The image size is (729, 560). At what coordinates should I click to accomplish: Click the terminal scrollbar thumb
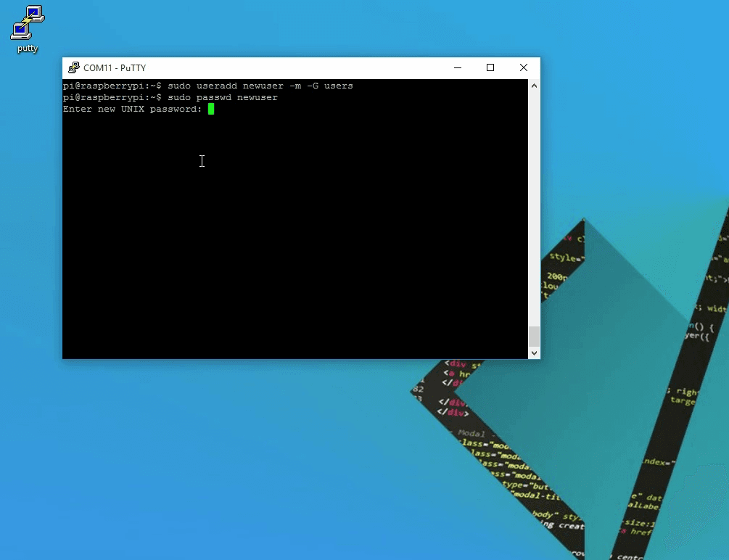(x=534, y=336)
